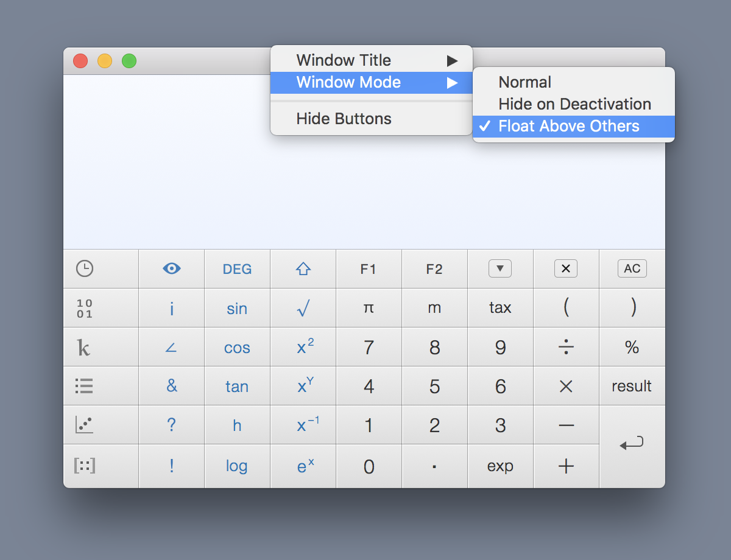The width and height of the screenshot is (731, 560).
Task: Select the checked Float Above Others option
Action: 574,126
